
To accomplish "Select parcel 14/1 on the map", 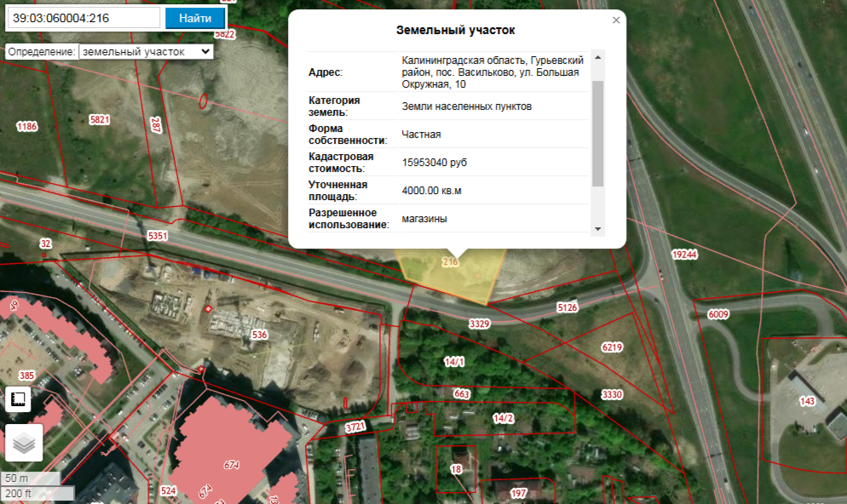I will pyautogui.click(x=454, y=362).
